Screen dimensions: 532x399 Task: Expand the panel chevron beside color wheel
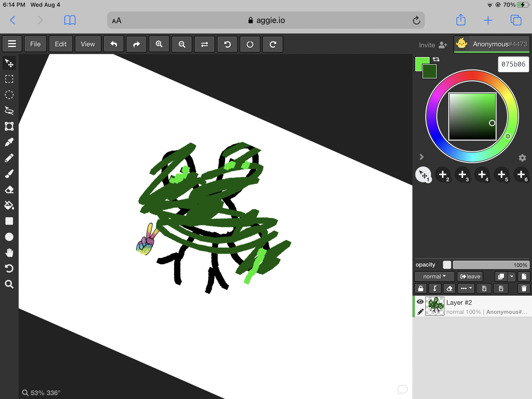coord(421,157)
